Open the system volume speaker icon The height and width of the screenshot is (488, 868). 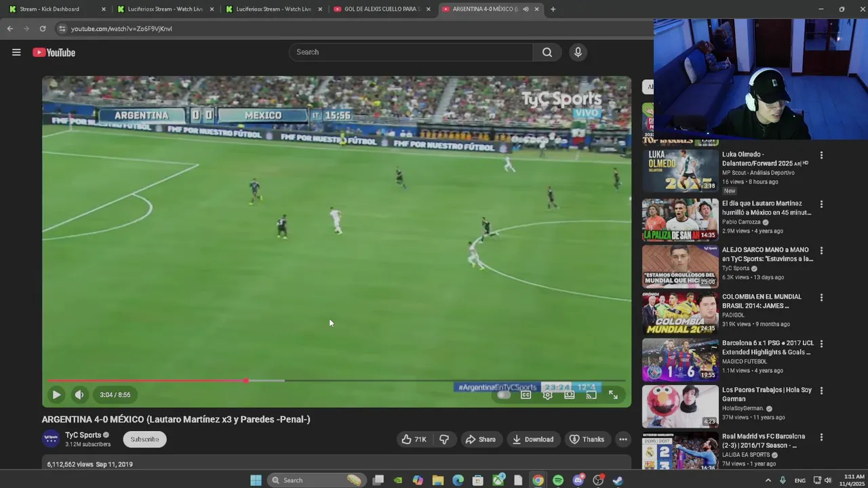[828, 480]
